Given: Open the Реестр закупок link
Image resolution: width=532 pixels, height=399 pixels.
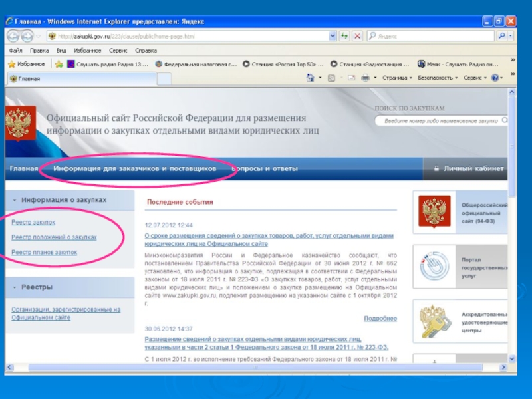Looking at the screenshot, I should [x=33, y=222].
